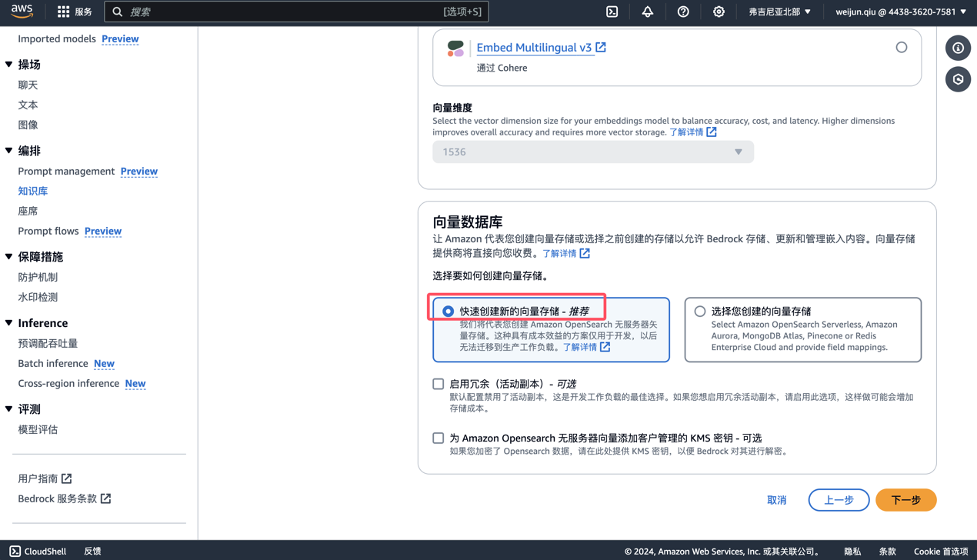Image resolution: width=977 pixels, height=560 pixels.
Task: Open Cookie 首选项 in footer
Action: [x=941, y=551]
